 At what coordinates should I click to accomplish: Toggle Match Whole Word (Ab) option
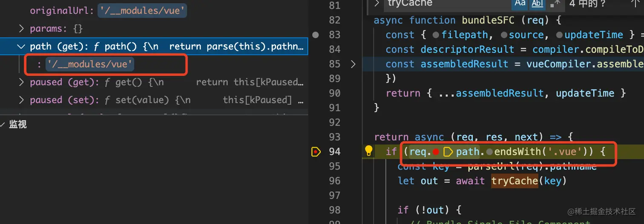538,3
